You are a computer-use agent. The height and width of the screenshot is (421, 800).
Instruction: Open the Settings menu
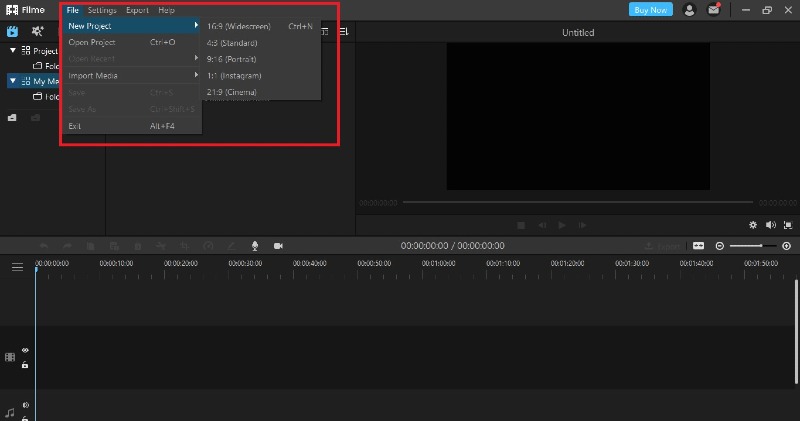coord(102,10)
